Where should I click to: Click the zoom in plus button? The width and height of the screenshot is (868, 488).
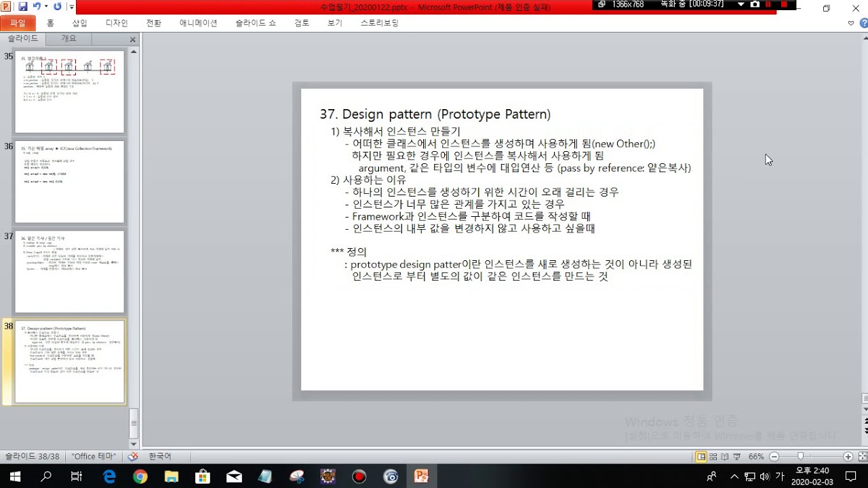click(x=848, y=457)
